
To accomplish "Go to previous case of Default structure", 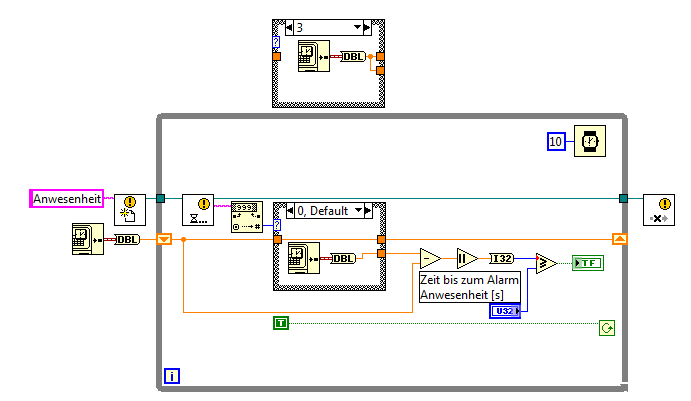I will [290, 211].
